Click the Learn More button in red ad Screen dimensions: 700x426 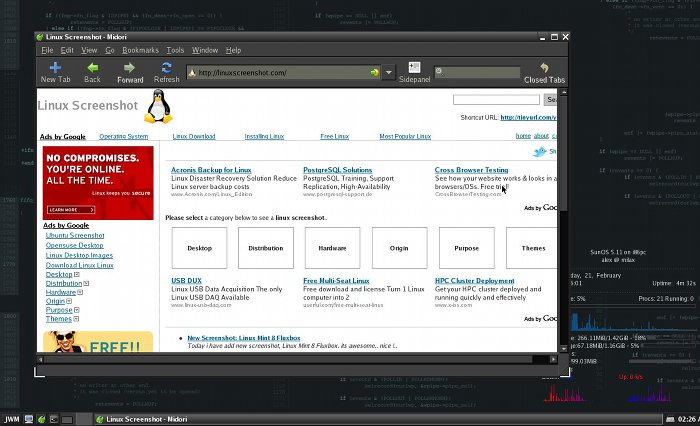pyautogui.click(x=71, y=210)
